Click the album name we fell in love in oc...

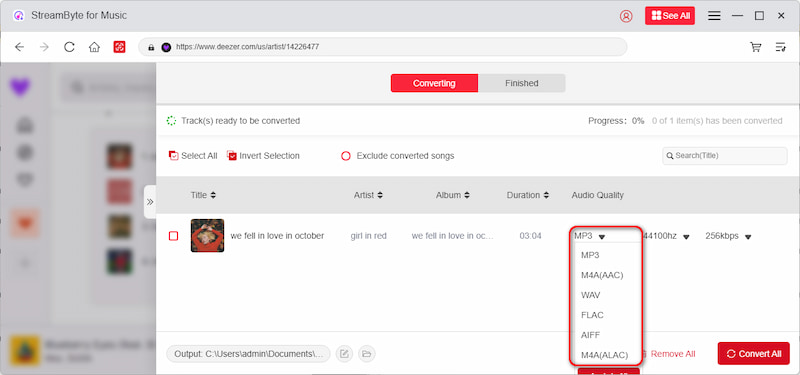pos(453,236)
